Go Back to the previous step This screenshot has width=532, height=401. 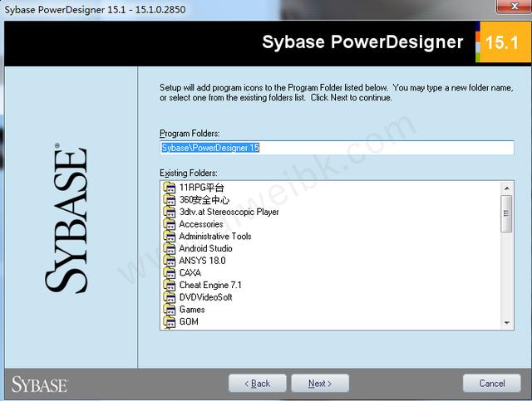point(257,384)
